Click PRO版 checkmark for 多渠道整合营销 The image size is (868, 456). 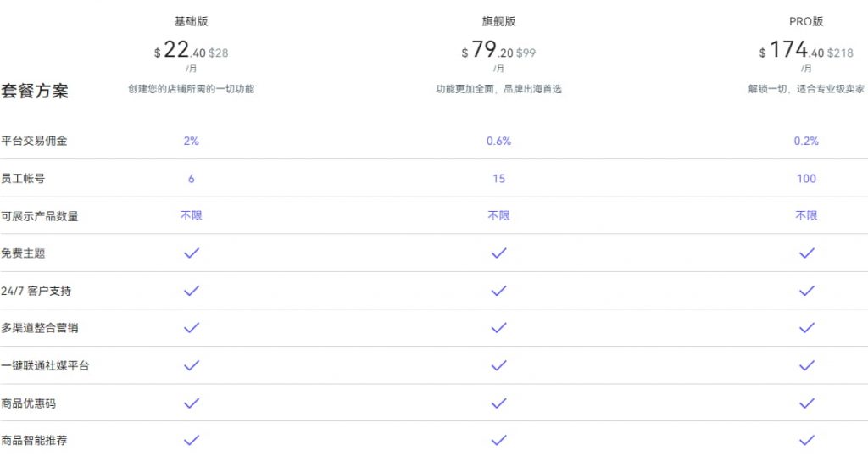[x=806, y=328]
